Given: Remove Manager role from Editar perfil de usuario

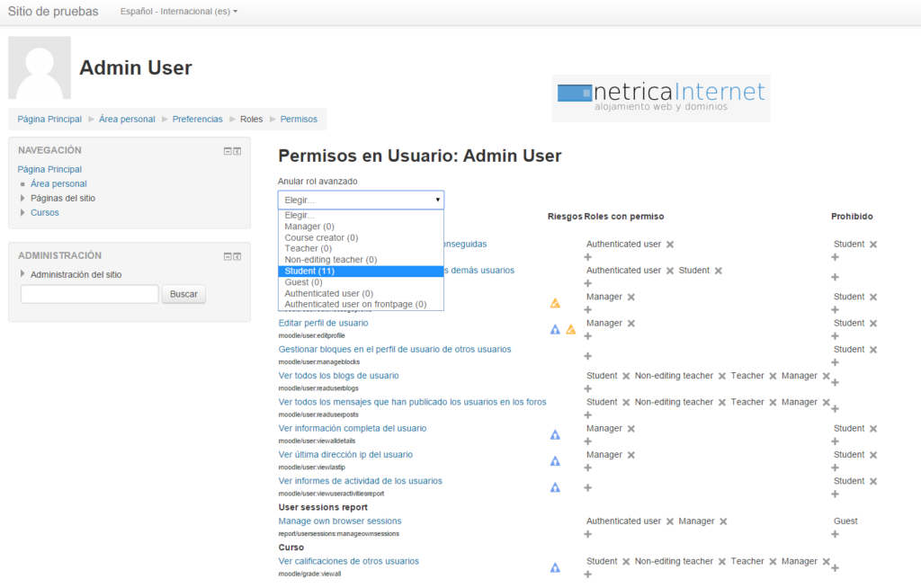Looking at the screenshot, I should 630,323.
